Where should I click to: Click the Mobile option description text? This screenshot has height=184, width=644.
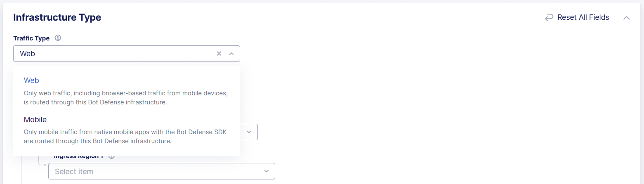(126, 137)
